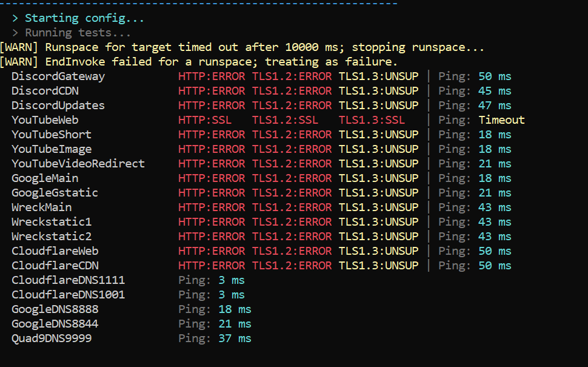Select the YouTubeWeb target name
The height and width of the screenshot is (367, 588).
(x=45, y=120)
